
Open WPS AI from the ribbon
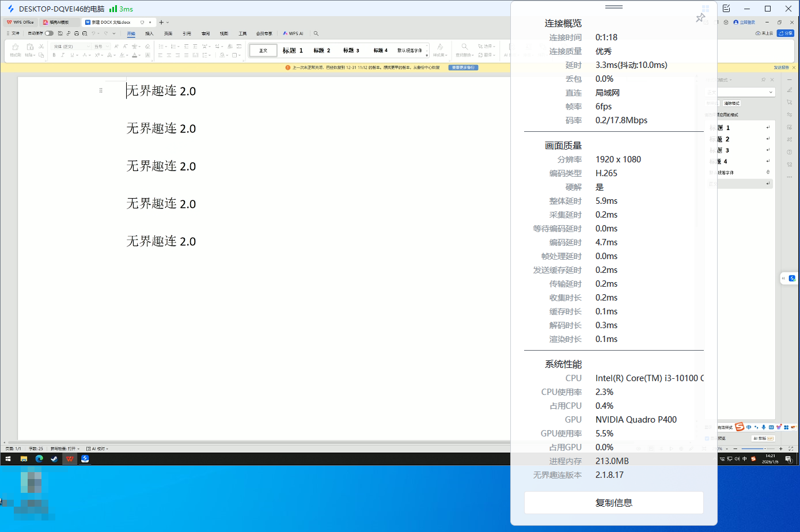(x=294, y=33)
